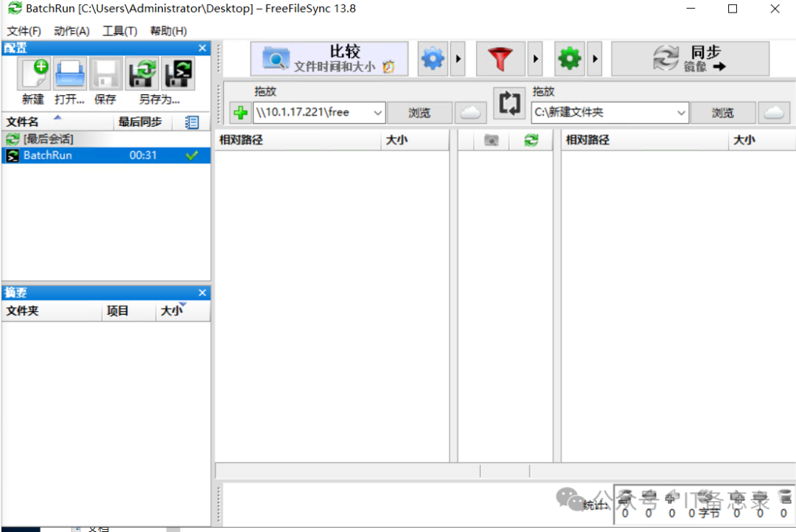Click the New configuration icon (新建)

click(x=33, y=74)
